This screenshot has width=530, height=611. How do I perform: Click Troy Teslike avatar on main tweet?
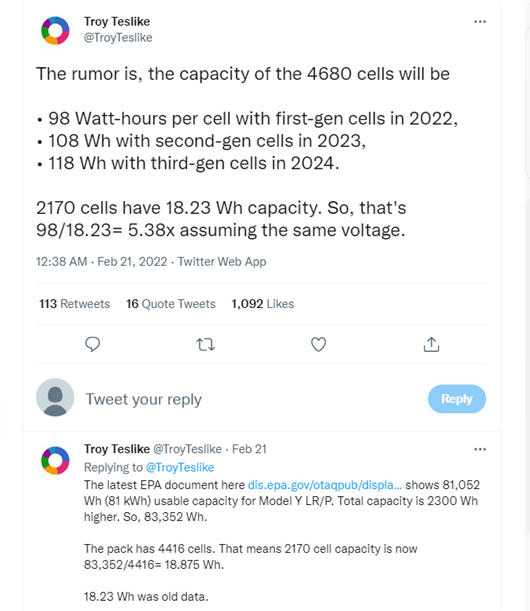point(55,30)
